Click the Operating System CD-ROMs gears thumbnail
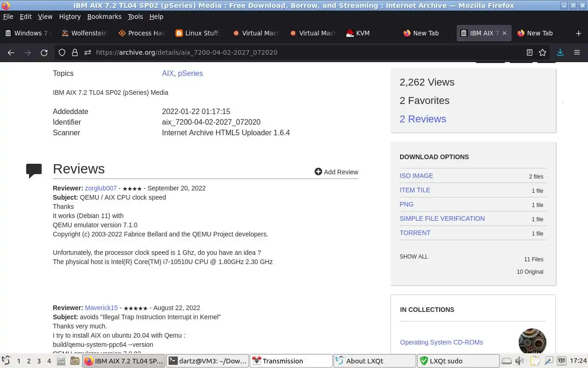 532,342
